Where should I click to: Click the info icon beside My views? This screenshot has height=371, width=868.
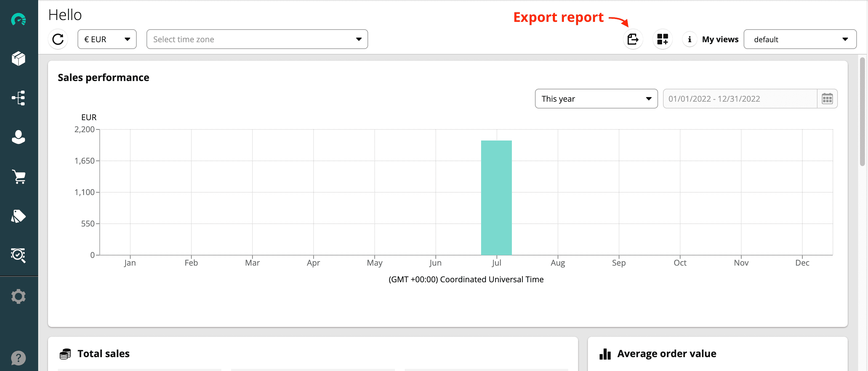click(689, 39)
